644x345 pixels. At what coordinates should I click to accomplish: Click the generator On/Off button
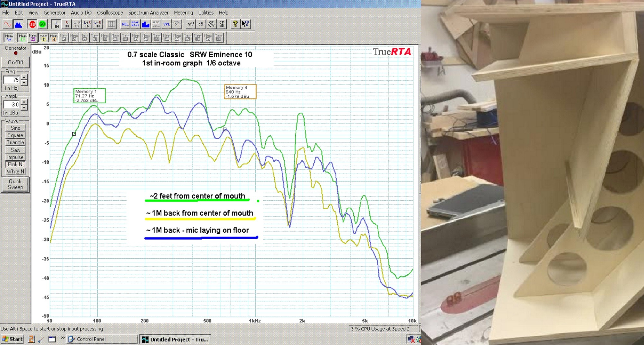(x=15, y=62)
